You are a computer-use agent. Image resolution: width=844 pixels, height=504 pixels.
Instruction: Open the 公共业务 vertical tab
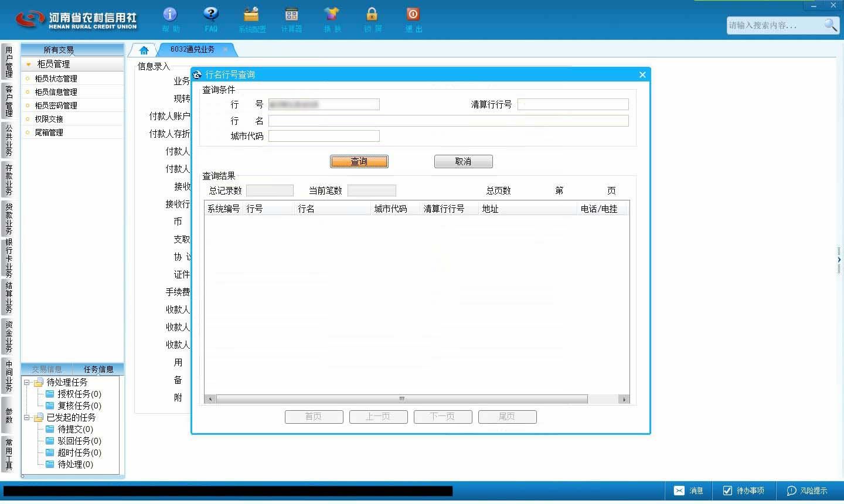8,140
